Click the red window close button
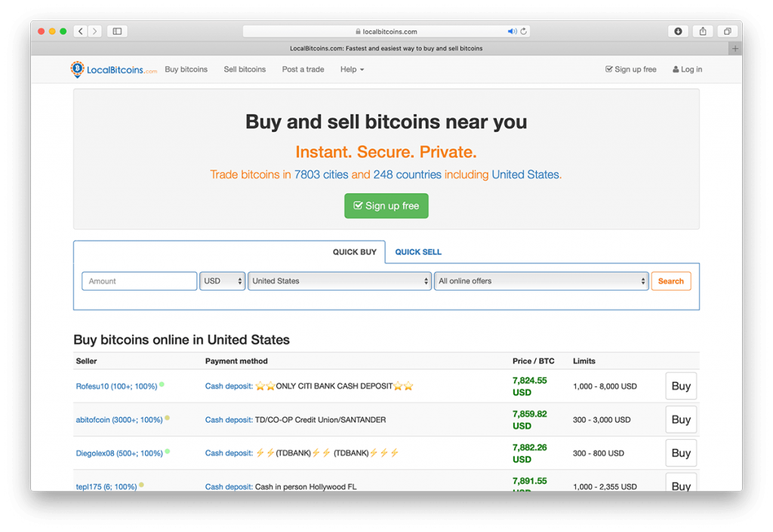Image resolution: width=773 pixels, height=532 pixels. [x=42, y=31]
